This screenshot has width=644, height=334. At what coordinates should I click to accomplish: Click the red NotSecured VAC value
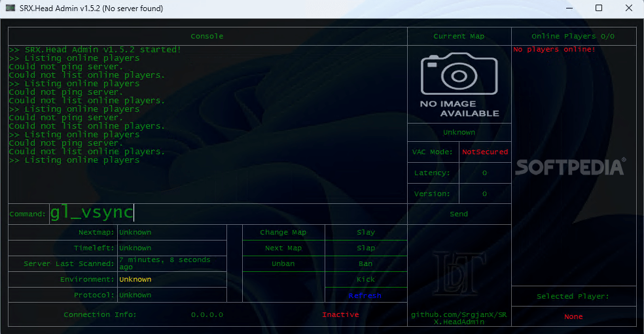tap(485, 152)
